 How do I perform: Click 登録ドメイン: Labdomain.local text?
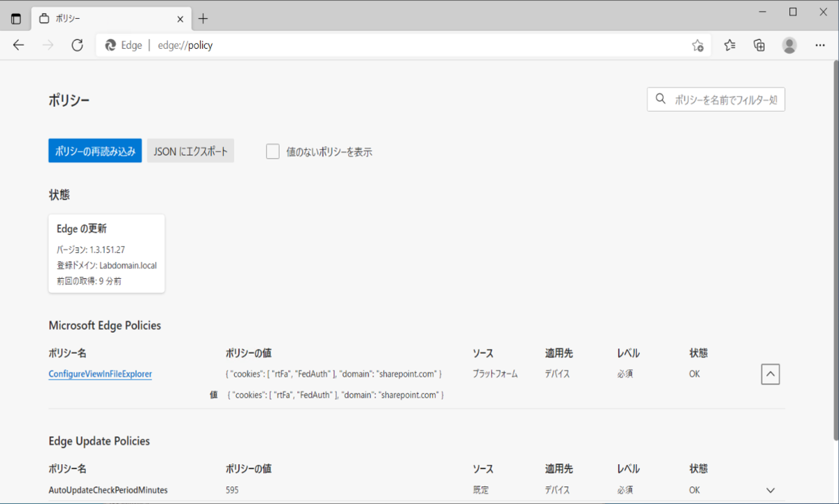pos(106,265)
